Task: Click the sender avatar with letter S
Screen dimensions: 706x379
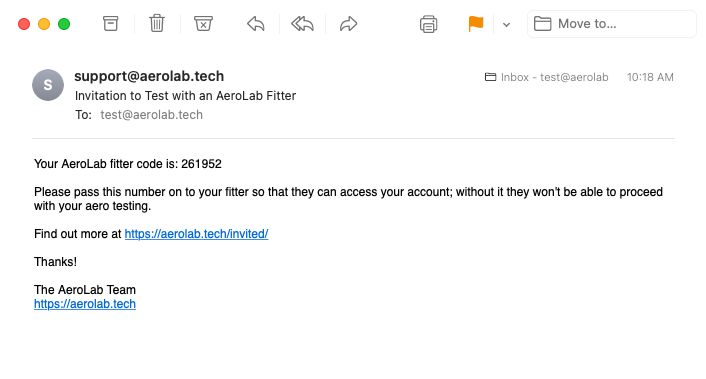Action: click(x=48, y=85)
